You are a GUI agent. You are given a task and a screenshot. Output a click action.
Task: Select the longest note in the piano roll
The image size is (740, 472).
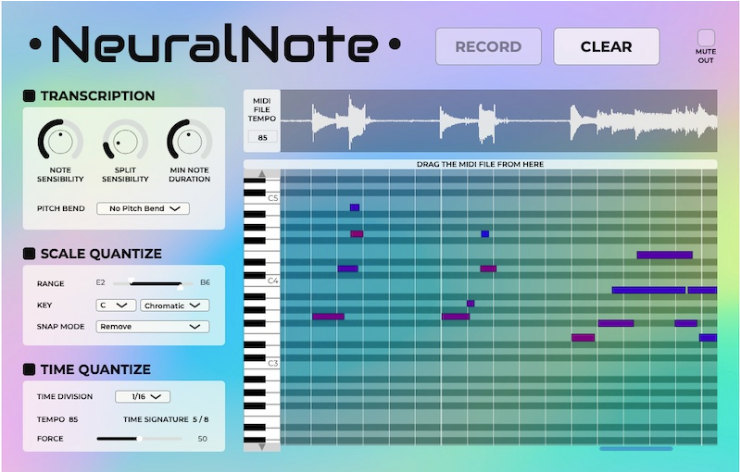coord(648,290)
